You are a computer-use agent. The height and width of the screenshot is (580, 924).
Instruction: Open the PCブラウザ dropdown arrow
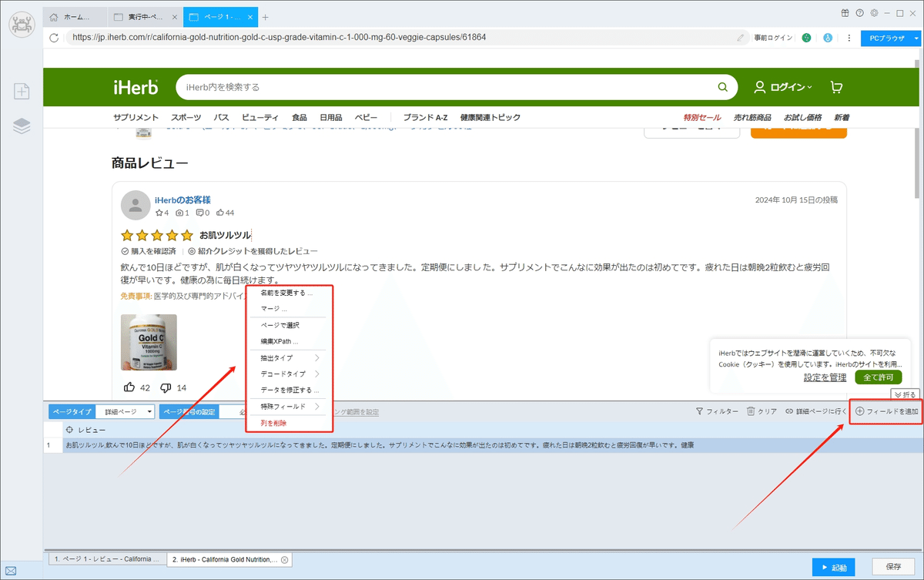[x=916, y=38]
